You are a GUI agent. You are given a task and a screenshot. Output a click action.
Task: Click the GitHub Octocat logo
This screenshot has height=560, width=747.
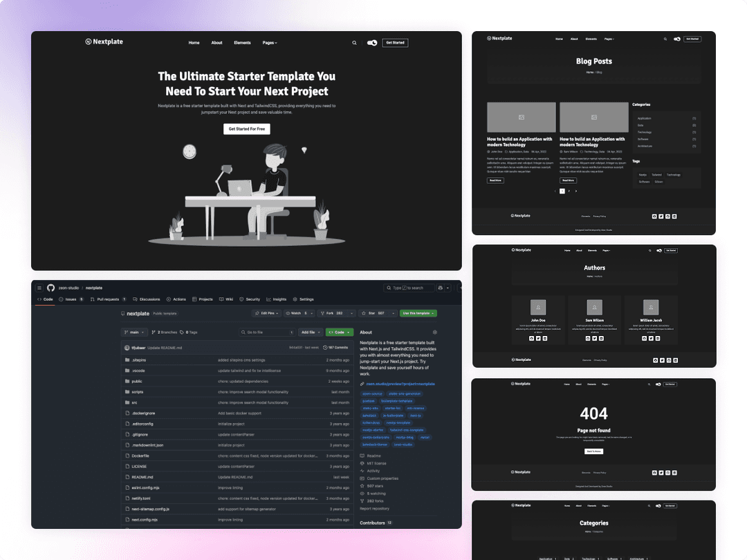pos(50,288)
